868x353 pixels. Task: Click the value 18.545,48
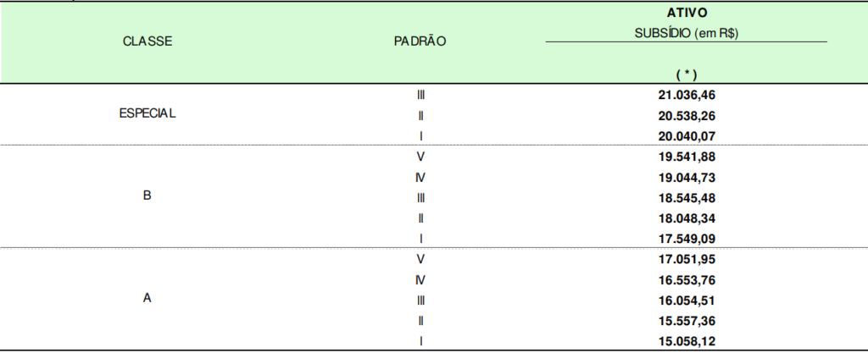(687, 198)
